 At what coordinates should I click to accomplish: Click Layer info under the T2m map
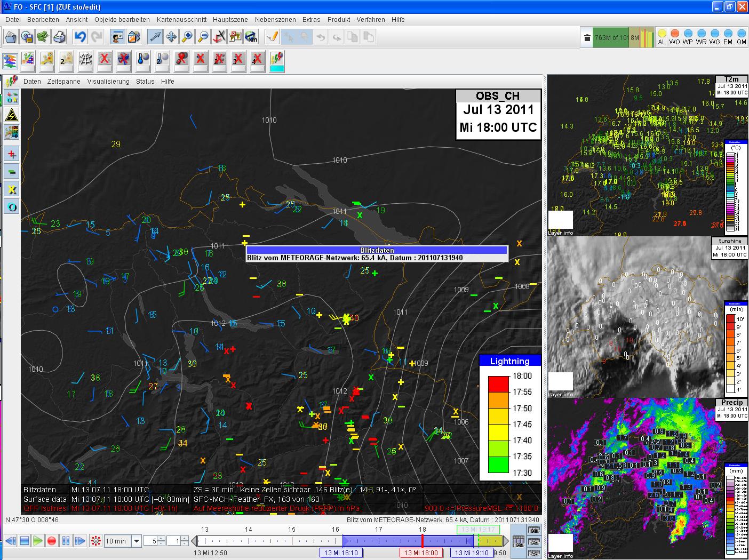click(560, 233)
